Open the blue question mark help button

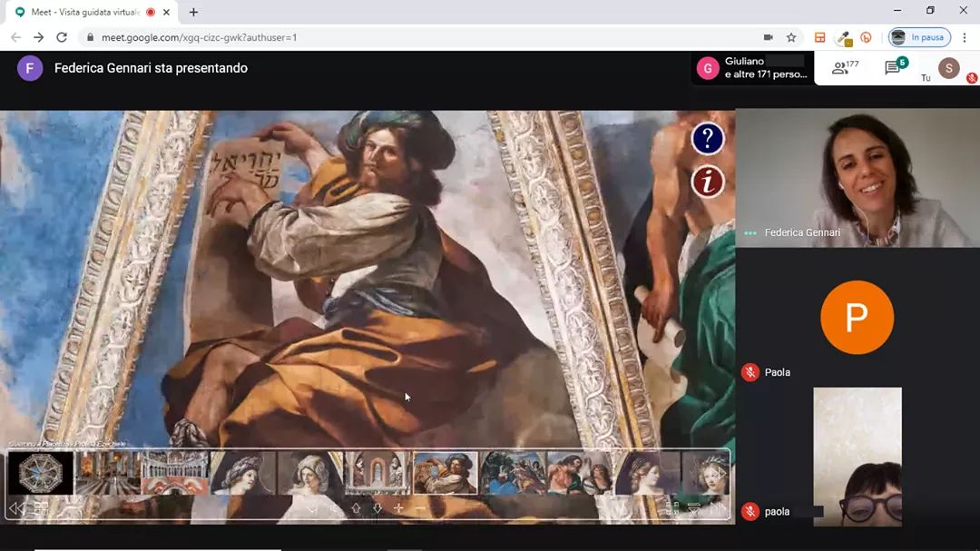tap(708, 139)
